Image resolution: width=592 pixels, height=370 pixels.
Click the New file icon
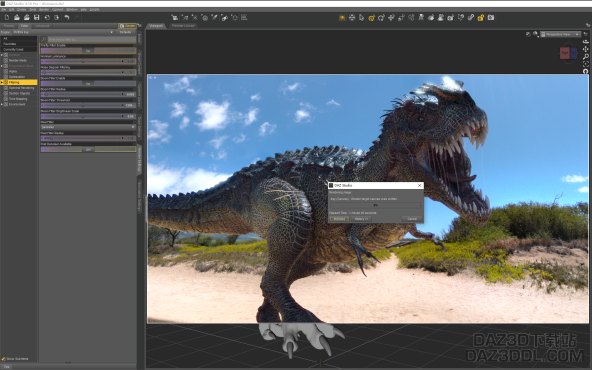tap(7, 17)
